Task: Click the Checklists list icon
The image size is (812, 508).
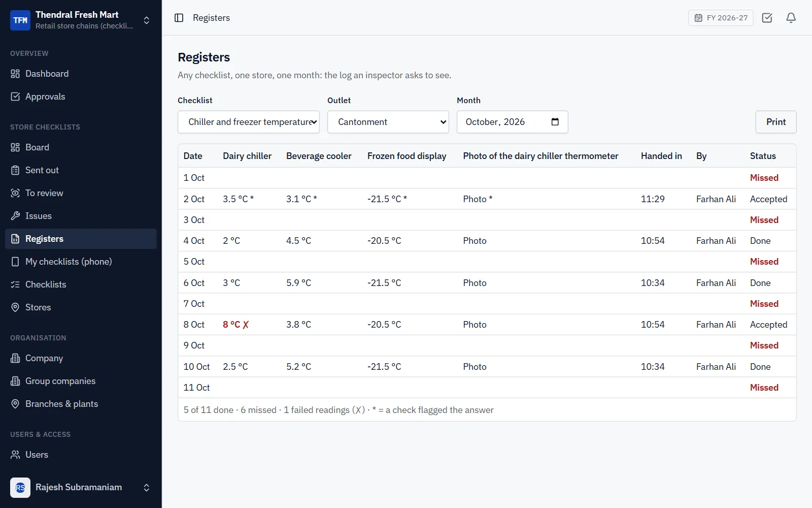Action: point(15,284)
